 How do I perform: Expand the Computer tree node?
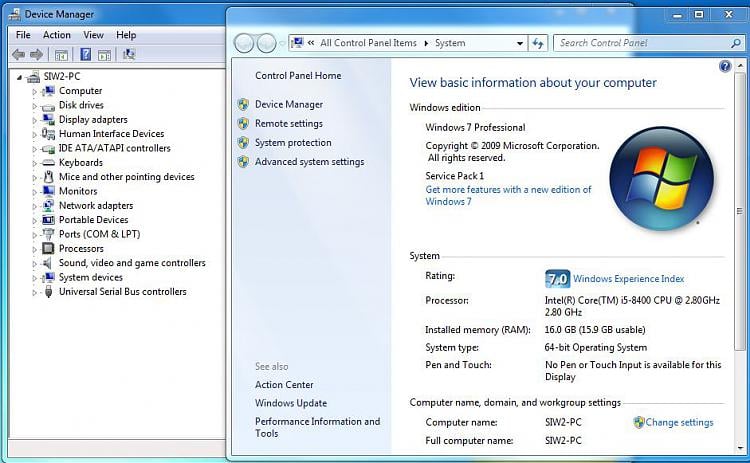[x=34, y=91]
